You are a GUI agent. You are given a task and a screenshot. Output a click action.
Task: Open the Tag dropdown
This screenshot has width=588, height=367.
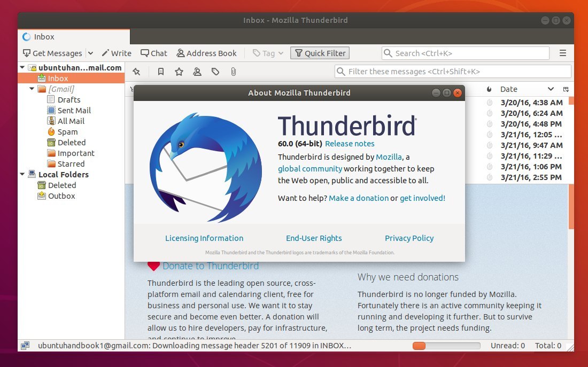point(268,53)
